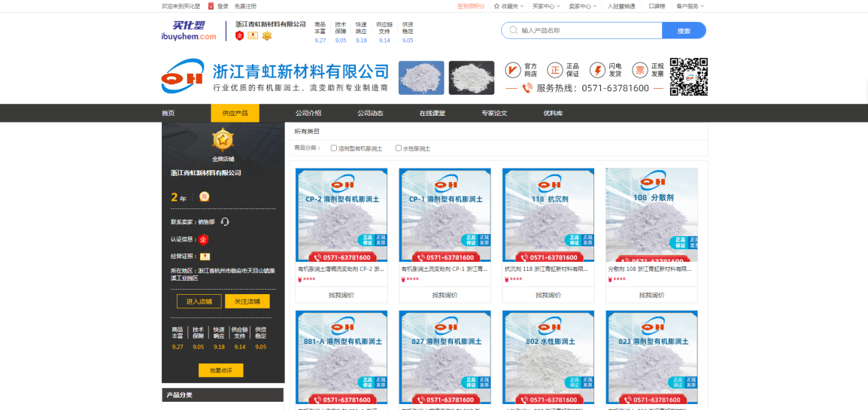Open the CP-2 溶剂型有机膨润土 product image
868x410 pixels.
click(x=341, y=214)
